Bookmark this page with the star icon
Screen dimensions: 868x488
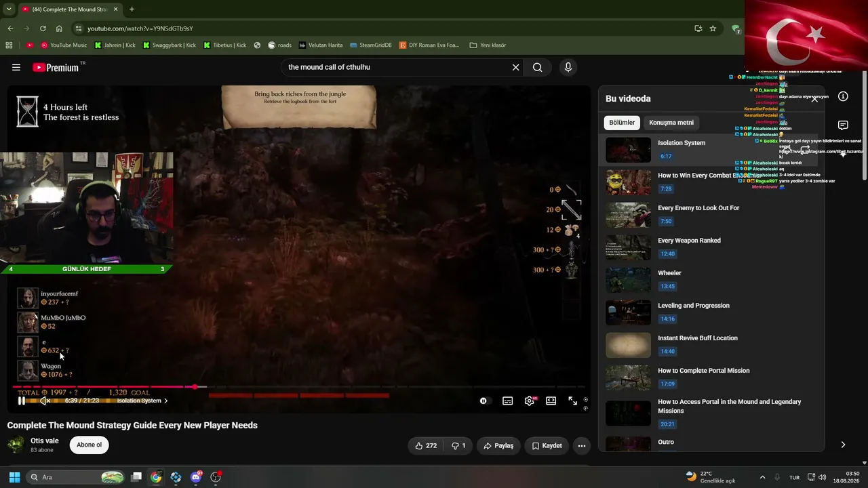coord(713,28)
